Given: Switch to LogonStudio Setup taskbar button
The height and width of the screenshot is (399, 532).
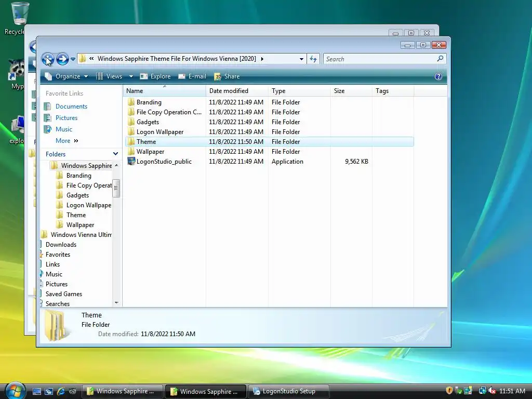Looking at the screenshot, I should point(289,391).
